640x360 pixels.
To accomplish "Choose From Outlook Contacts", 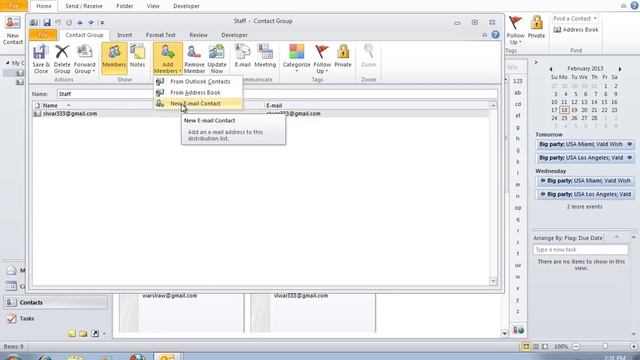I will click(198, 82).
